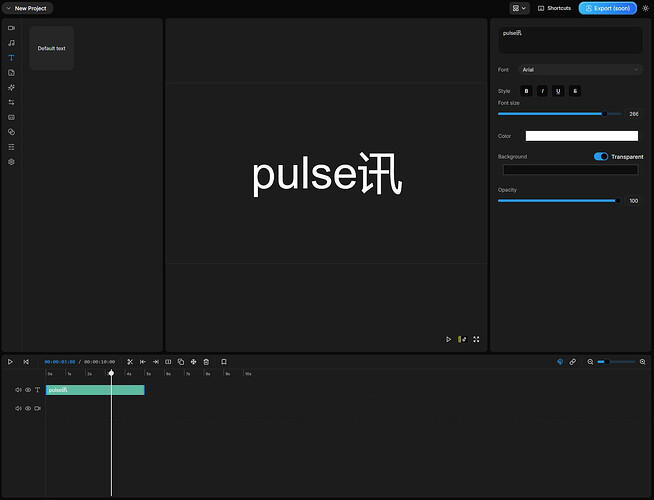Open the Arial font dropdown
The height and width of the screenshot is (500, 654).
[x=580, y=70]
